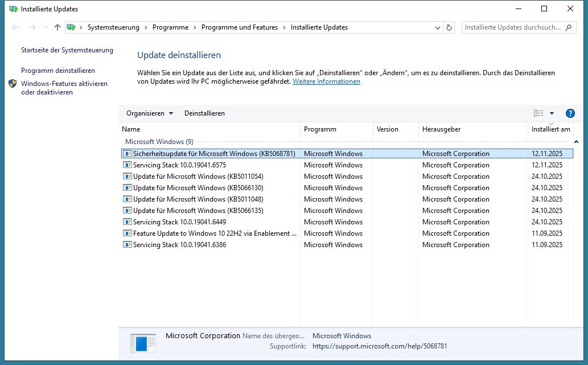
Task: Click the refresh button beside address bar
Action: (450, 27)
